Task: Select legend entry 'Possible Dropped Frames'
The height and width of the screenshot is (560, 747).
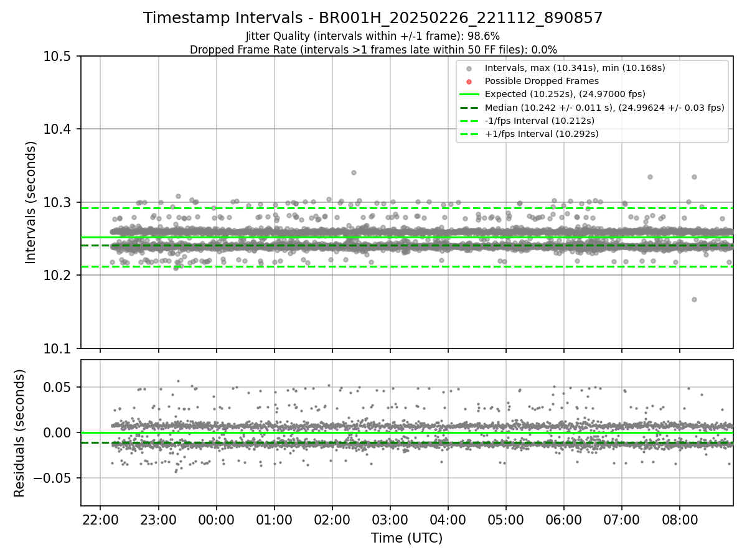Action: pyautogui.click(x=542, y=81)
